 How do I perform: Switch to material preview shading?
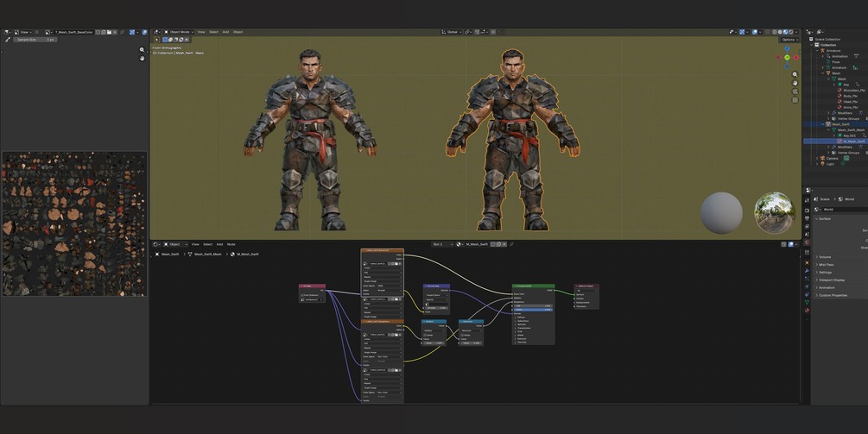pos(785,32)
